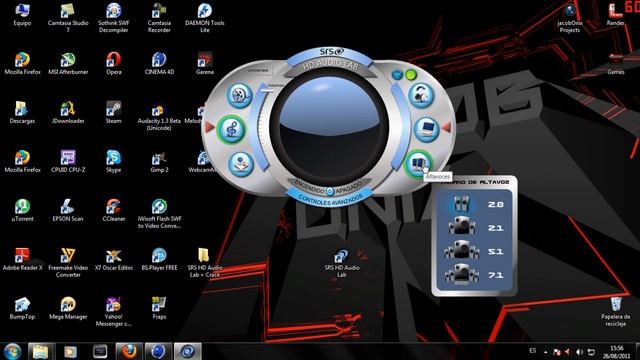Screen dimensions: 640x360
Task: Open the Fraps desktop icon
Action: pos(159,309)
